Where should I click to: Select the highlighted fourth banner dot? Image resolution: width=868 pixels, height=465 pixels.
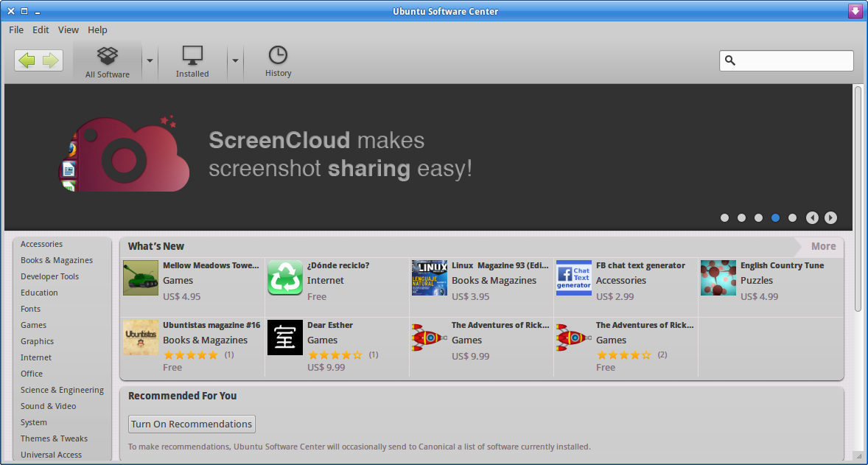(x=775, y=218)
